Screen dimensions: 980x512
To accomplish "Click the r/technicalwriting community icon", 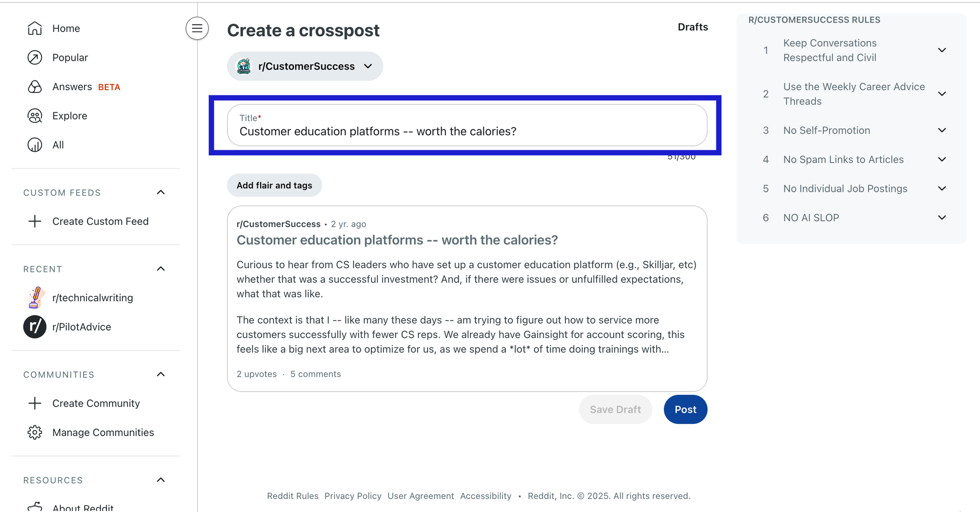I will coord(34,297).
